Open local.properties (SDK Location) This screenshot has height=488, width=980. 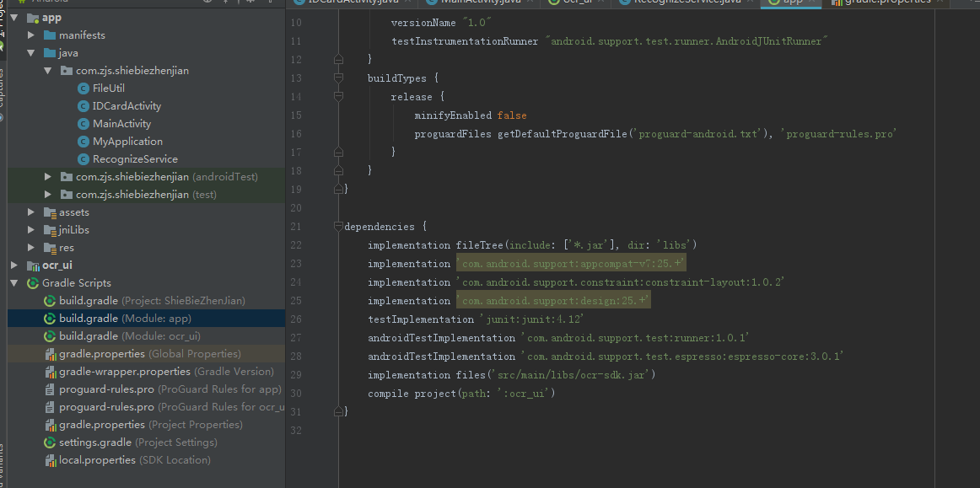[134, 460]
